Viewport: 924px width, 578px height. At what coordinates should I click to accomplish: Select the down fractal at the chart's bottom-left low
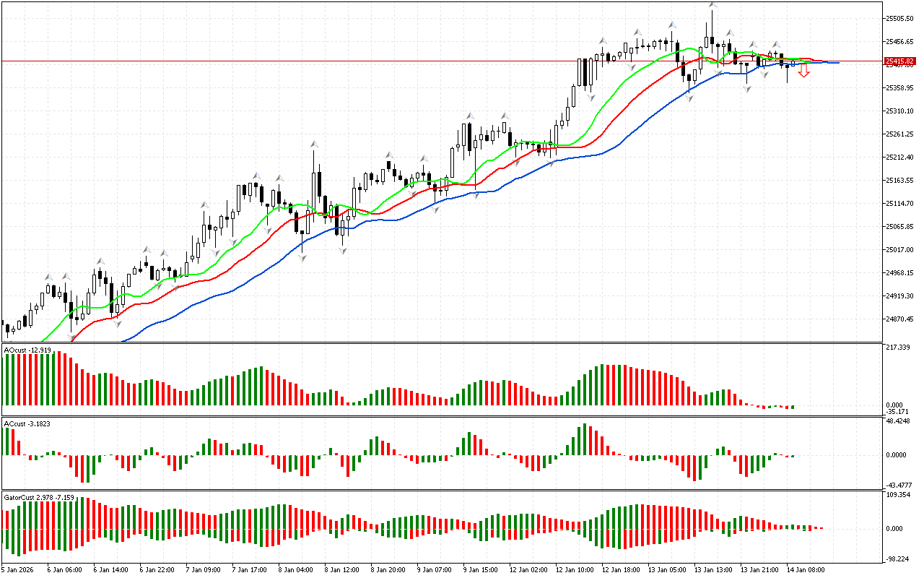coord(71,337)
